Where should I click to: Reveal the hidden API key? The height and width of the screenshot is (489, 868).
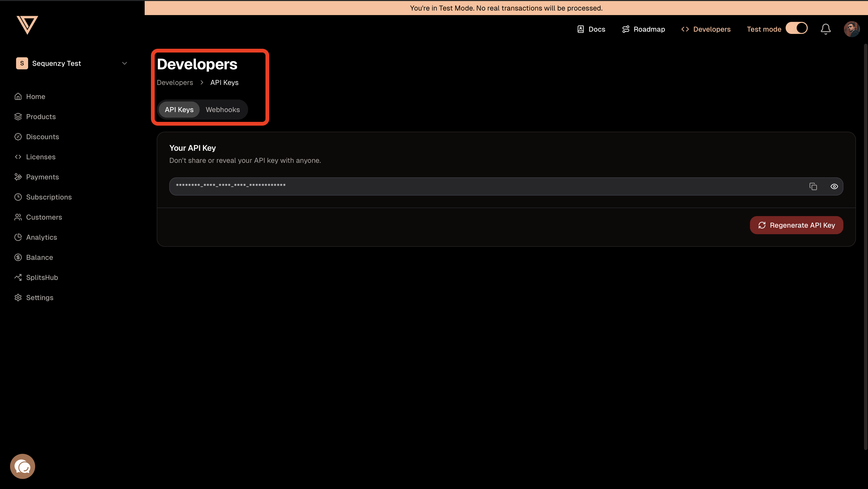click(x=834, y=186)
